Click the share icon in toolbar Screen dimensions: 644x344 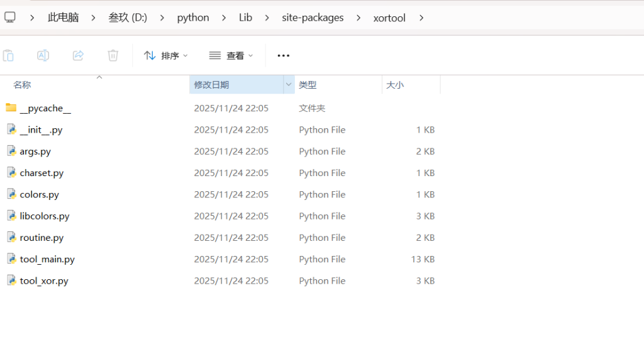[x=78, y=55]
